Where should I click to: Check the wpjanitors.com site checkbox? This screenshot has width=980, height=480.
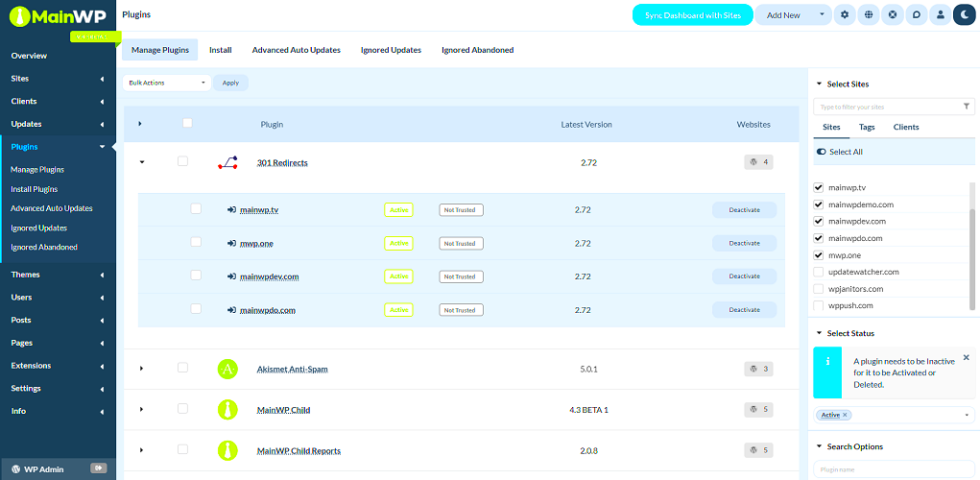coord(818,289)
